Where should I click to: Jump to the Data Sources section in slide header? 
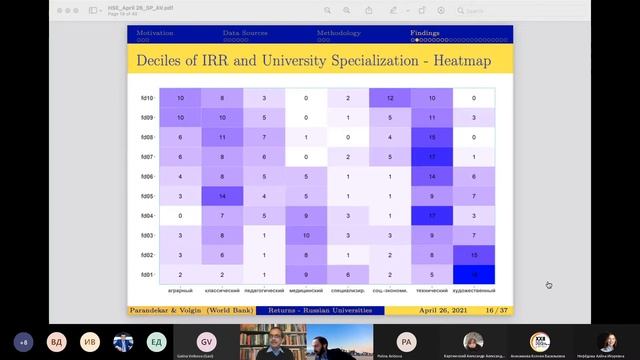[245, 33]
